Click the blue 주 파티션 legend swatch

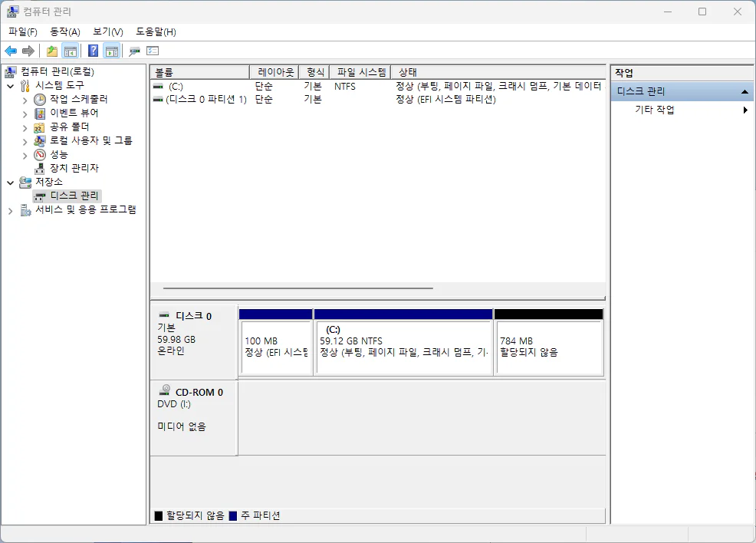pos(233,516)
